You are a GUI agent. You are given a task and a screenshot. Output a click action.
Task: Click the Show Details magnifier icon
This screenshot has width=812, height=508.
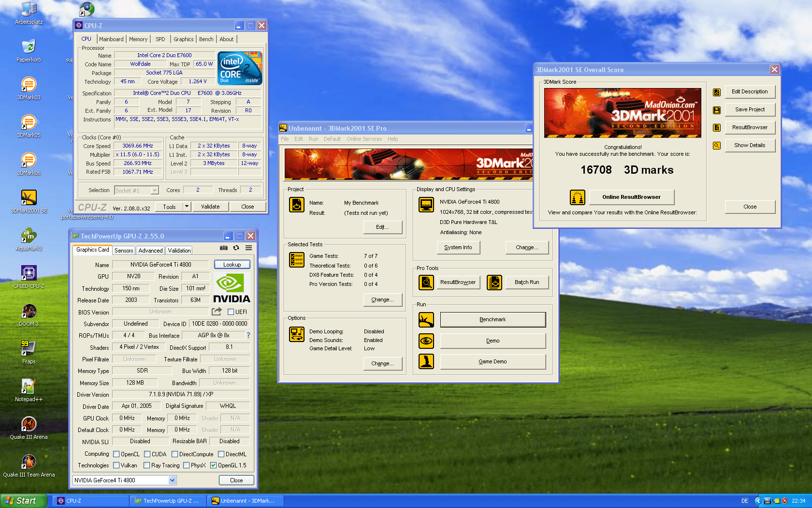tap(717, 146)
